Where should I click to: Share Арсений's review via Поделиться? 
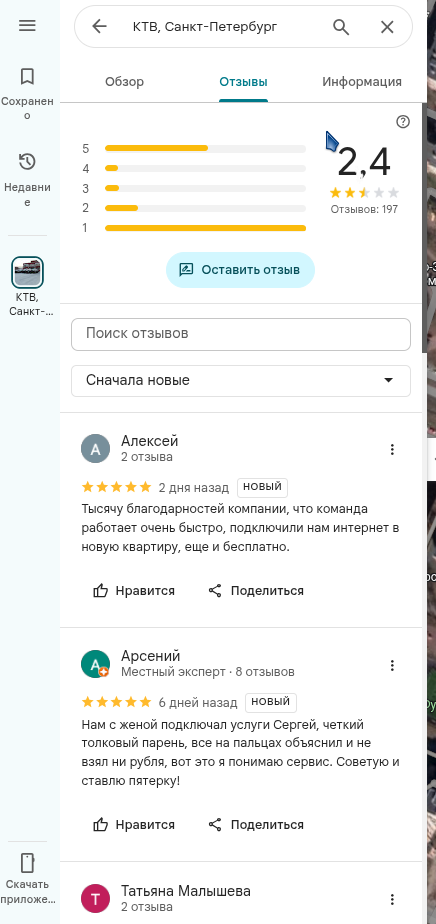256,824
